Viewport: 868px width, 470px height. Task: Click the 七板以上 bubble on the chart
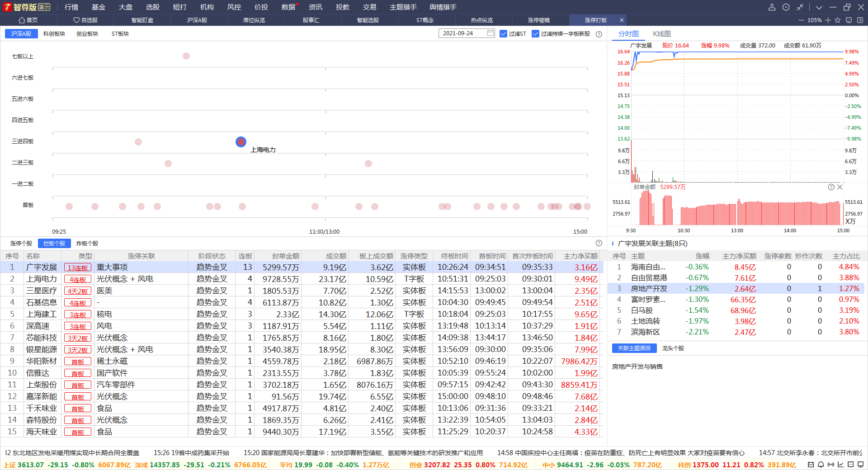pos(186,56)
